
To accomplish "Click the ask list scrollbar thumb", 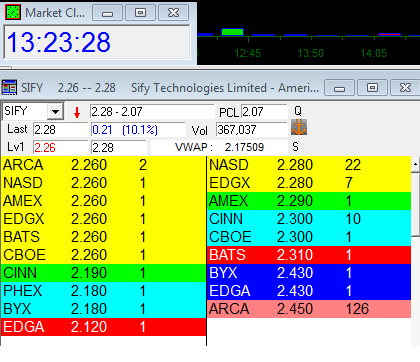I will (x=415, y=204).
